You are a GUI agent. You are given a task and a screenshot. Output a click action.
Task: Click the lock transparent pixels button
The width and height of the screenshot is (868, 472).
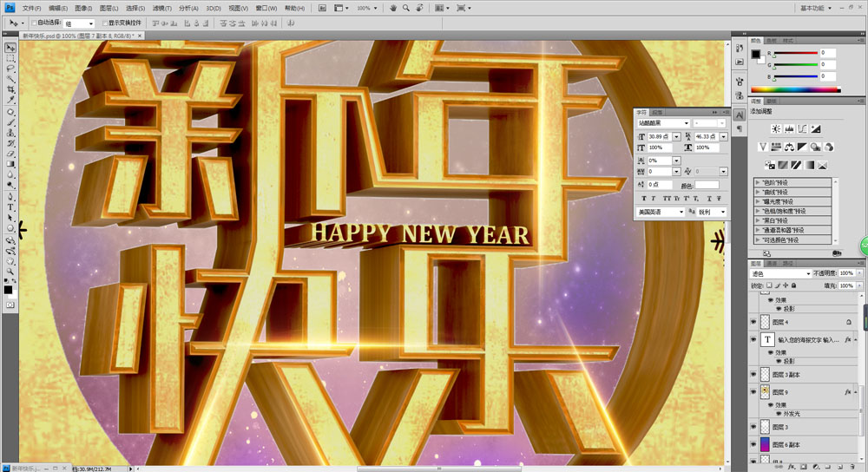(x=769, y=285)
